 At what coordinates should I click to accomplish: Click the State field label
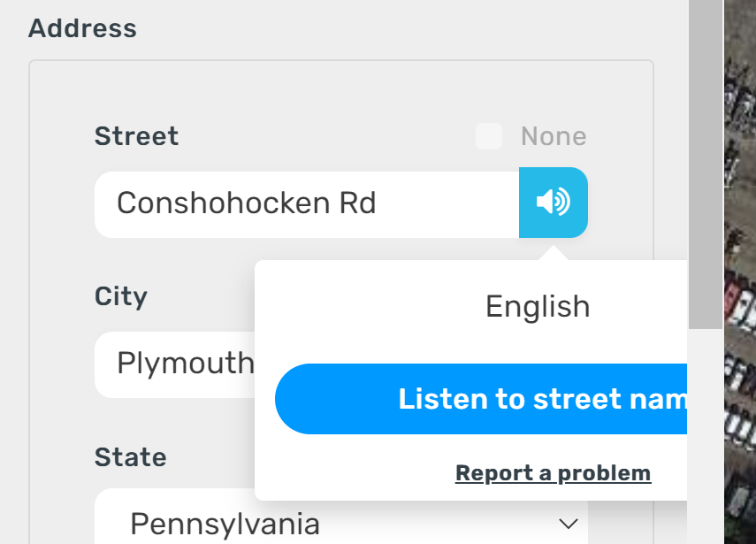[x=130, y=457]
